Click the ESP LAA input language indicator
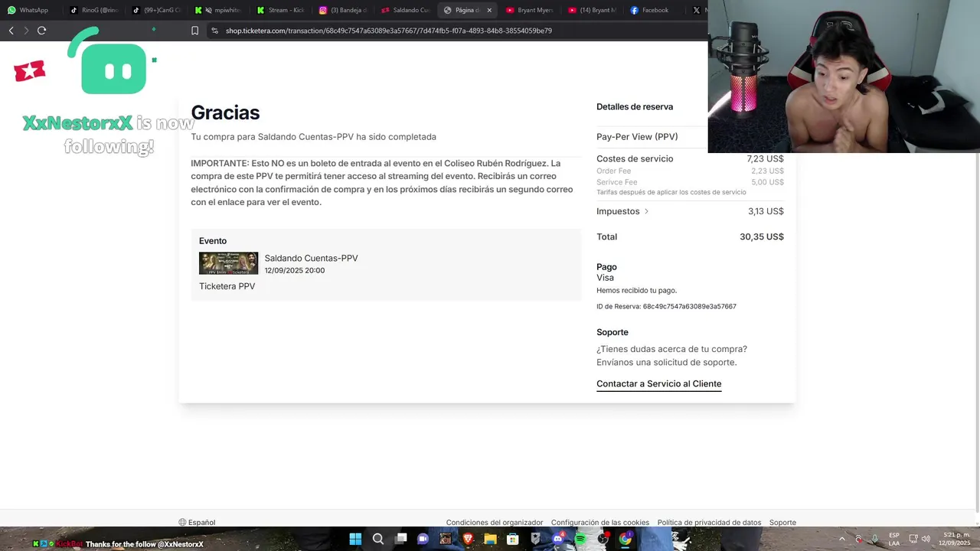Screen dimensions: 980x551 coord(894,539)
